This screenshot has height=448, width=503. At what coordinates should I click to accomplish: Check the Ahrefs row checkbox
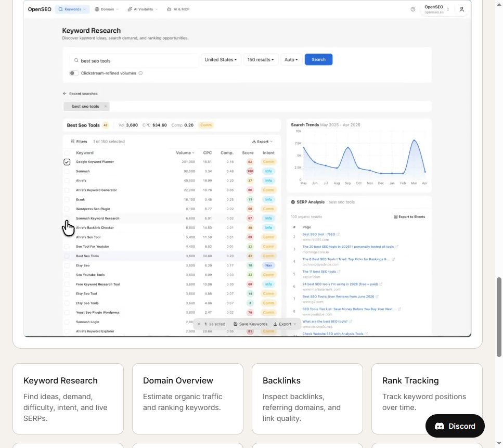tap(67, 181)
